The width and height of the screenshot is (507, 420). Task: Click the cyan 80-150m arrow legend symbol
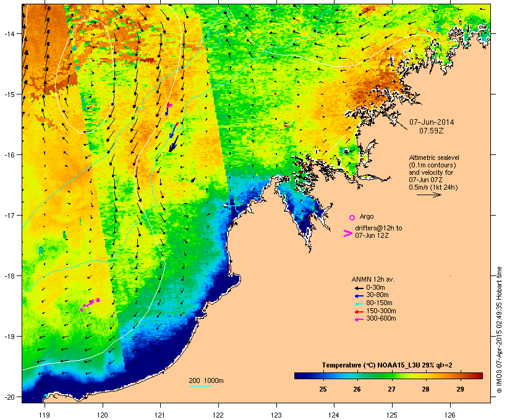pyautogui.click(x=359, y=304)
